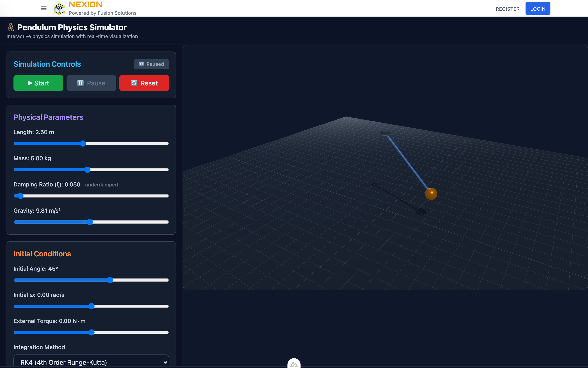Adjust the External Torque slider

click(91, 332)
